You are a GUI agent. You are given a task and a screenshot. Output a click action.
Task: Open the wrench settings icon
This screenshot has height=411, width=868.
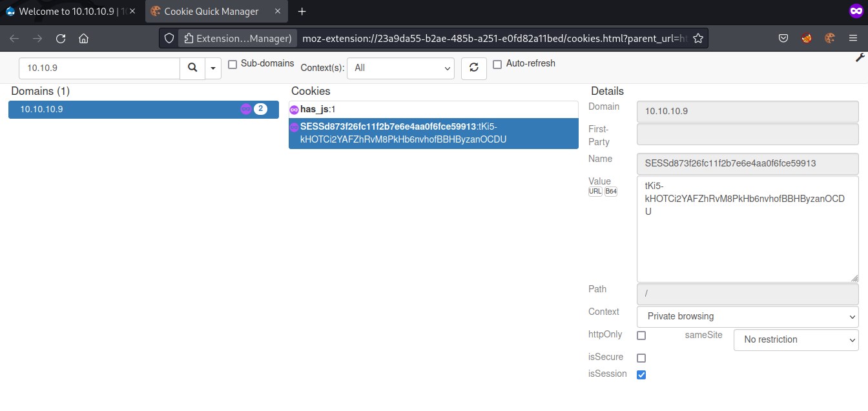coord(860,57)
